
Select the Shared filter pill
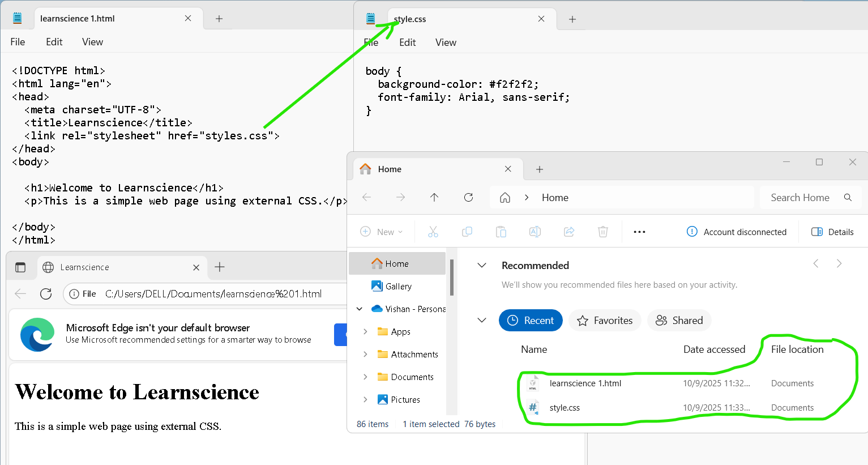(679, 321)
